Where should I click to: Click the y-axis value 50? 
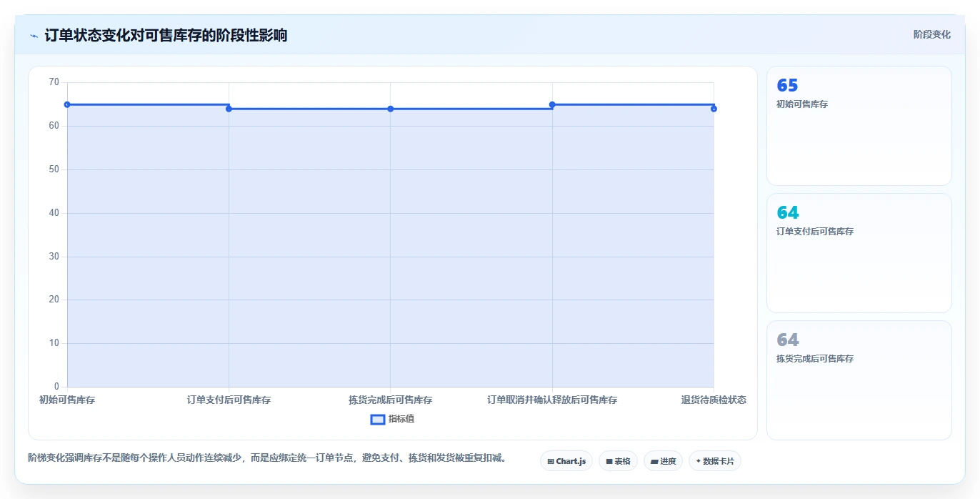[54, 169]
